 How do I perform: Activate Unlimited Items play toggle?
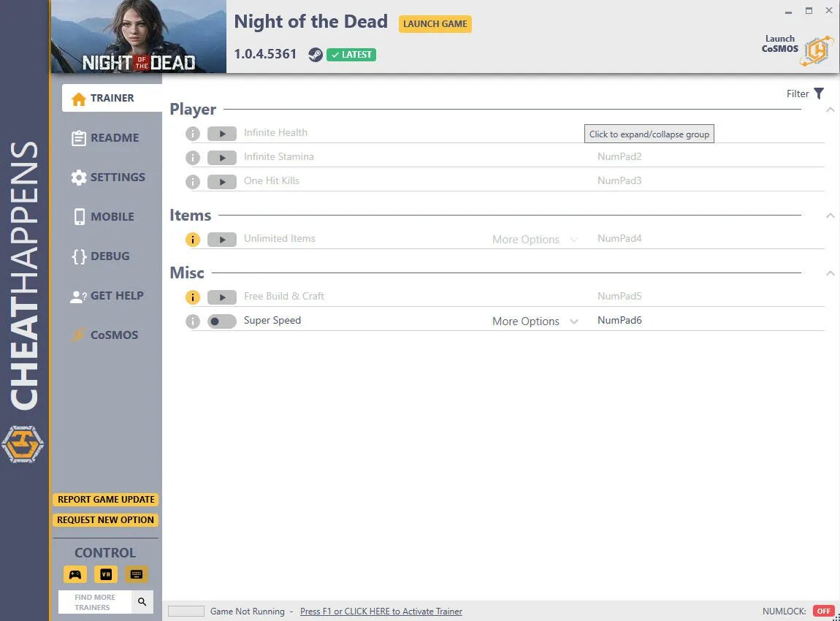pyautogui.click(x=222, y=240)
